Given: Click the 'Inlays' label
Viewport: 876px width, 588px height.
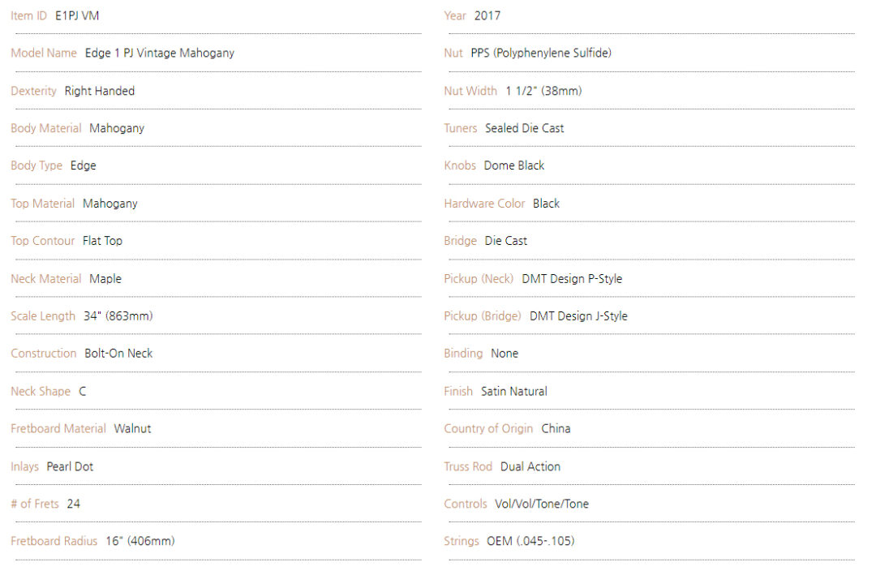Looking at the screenshot, I should [x=24, y=467].
